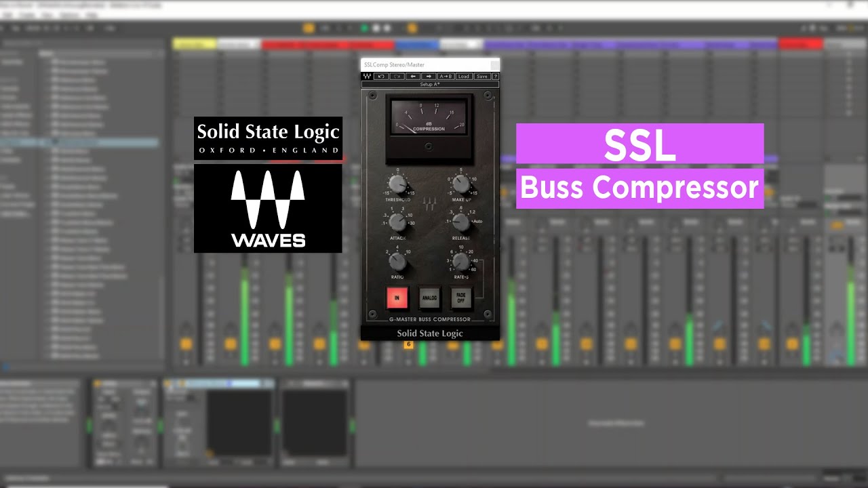Redo the change in SSLComp toolbar

click(397, 77)
